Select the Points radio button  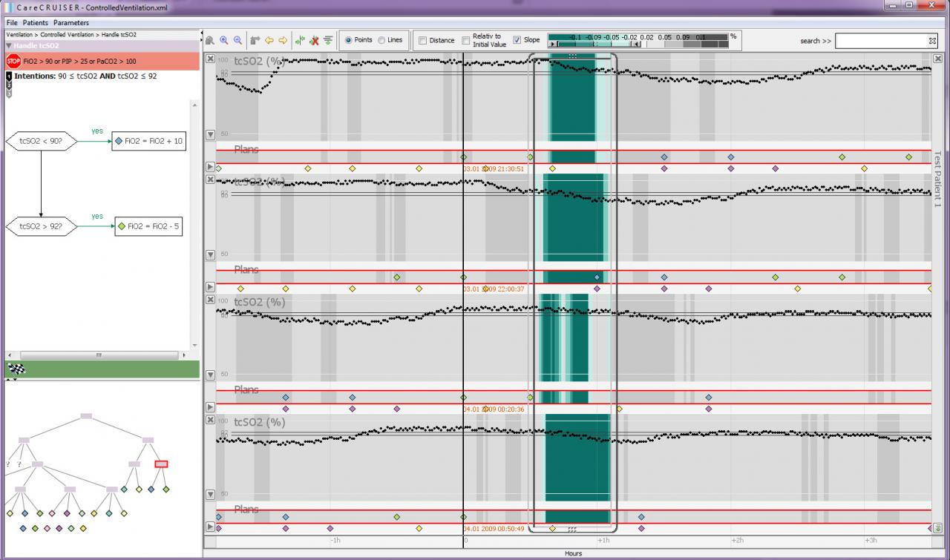tap(349, 40)
